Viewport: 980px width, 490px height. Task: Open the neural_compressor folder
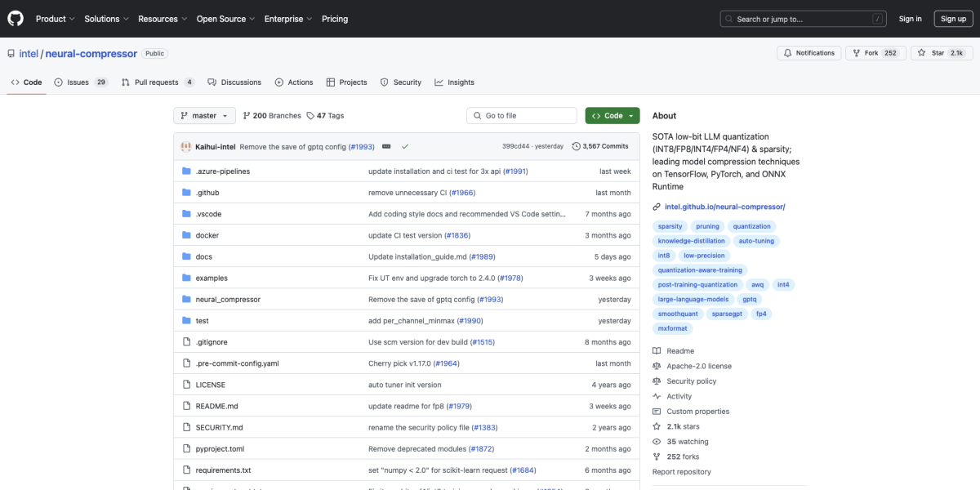(228, 300)
